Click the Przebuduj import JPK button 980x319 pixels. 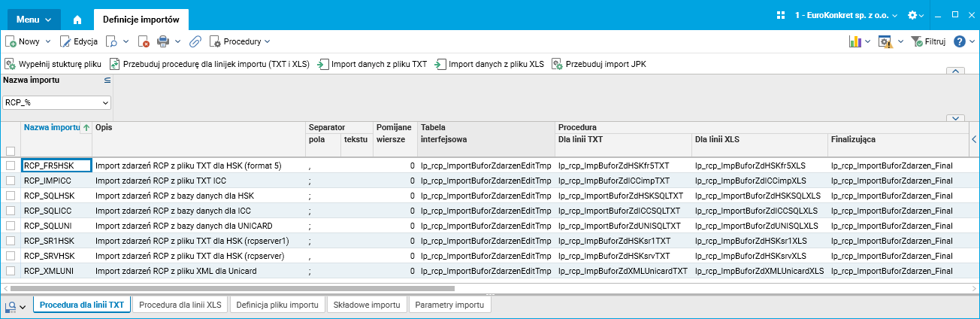point(599,65)
